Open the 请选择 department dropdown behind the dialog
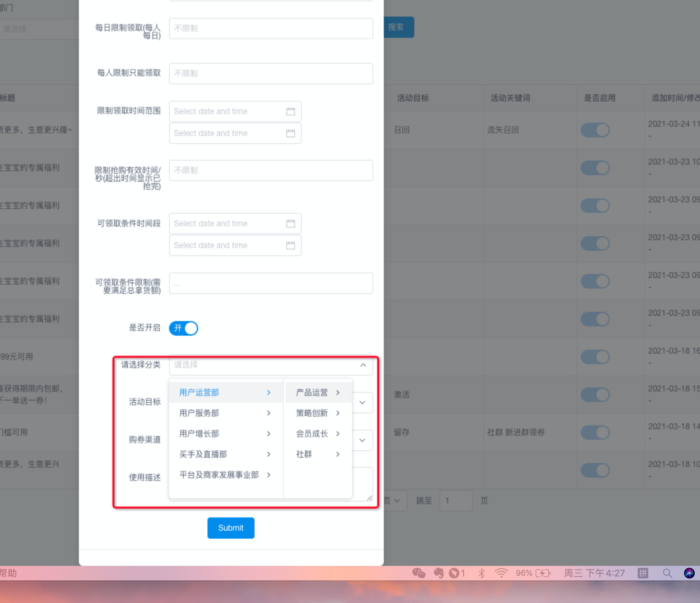Screen dimensions: 700x603 click(39, 29)
